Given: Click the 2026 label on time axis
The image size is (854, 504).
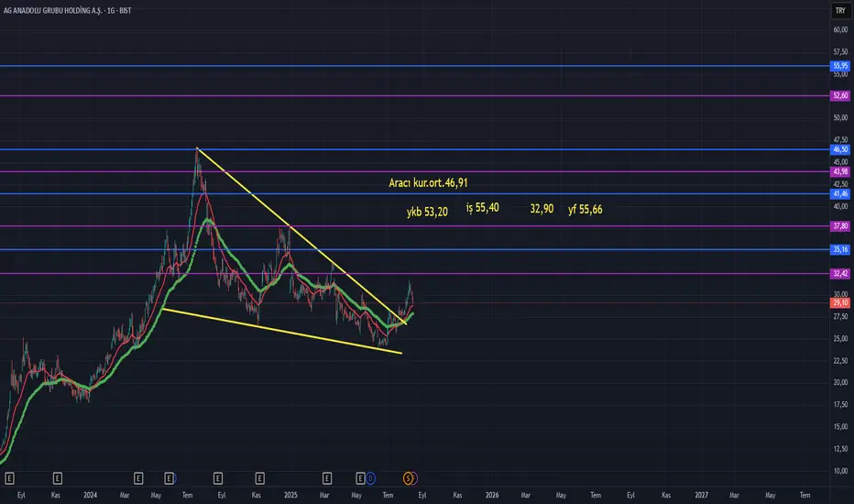Looking at the screenshot, I should pos(492,495).
